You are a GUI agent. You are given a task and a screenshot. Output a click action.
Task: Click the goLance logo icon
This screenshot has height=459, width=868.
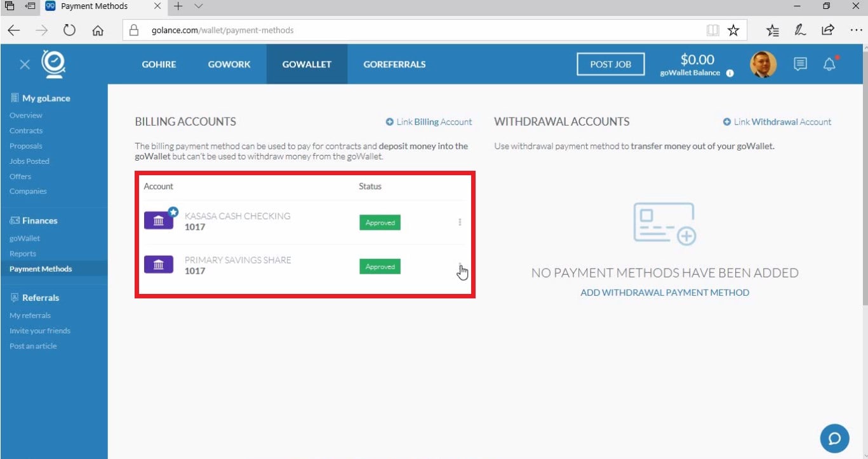(x=53, y=63)
